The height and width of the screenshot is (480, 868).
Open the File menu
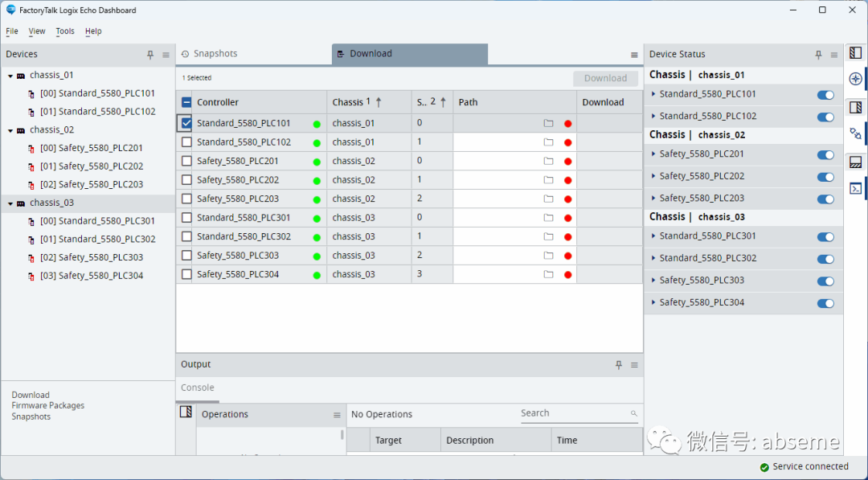(11, 31)
